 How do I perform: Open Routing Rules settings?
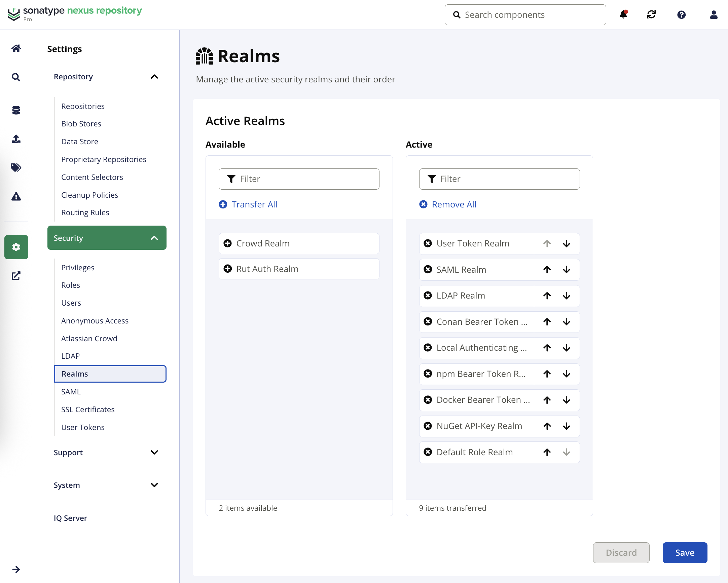[85, 212]
